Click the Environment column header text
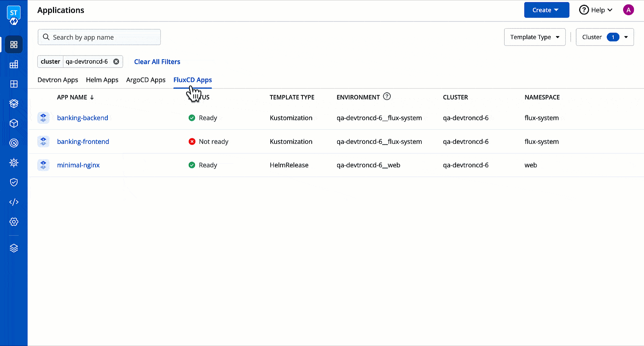This screenshot has width=644, height=346. tap(358, 97)
